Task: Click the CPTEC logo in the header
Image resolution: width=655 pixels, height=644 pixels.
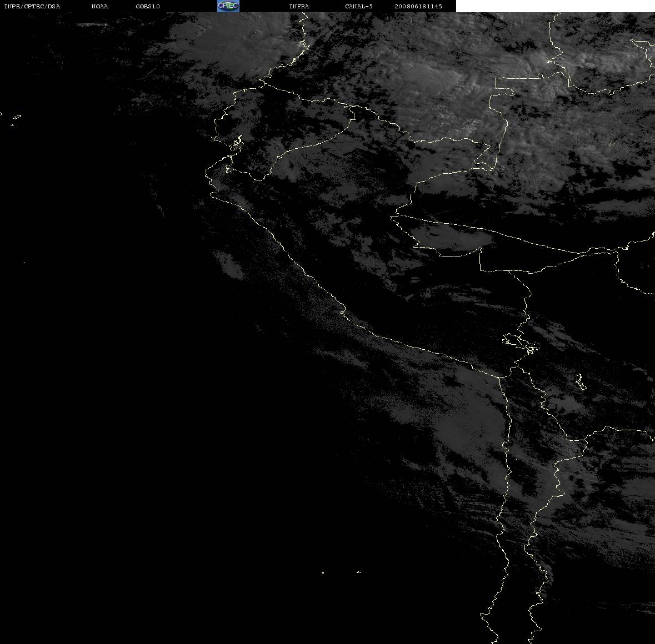Action: click(x=228, y=6)
